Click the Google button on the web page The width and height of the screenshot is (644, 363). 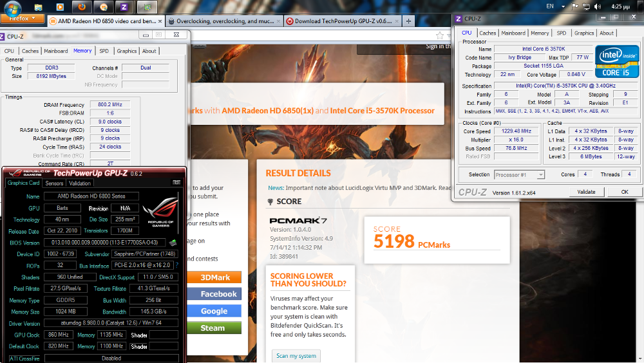coord(214,311)
